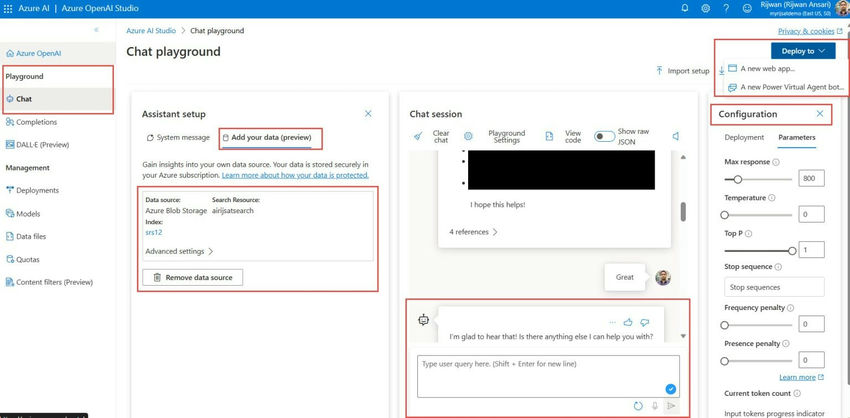
Task: Click trash icon on Remove data source
Action: (157, 277)
